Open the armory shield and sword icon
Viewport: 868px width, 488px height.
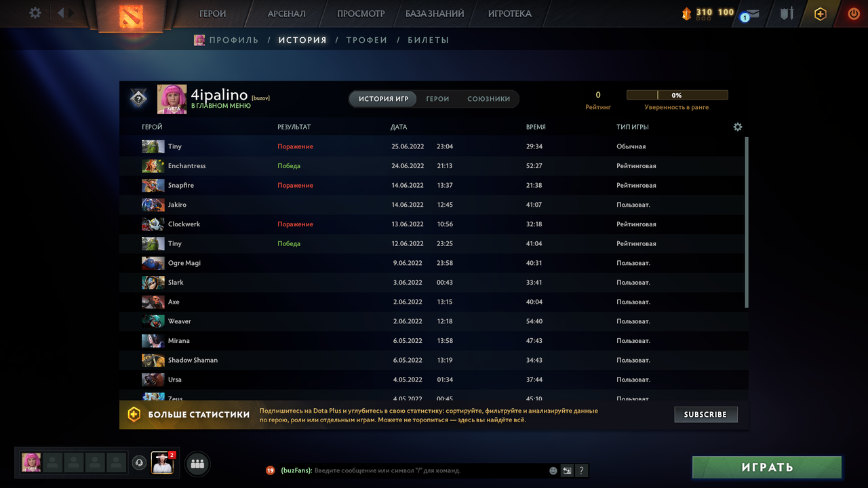coord(787,13)
